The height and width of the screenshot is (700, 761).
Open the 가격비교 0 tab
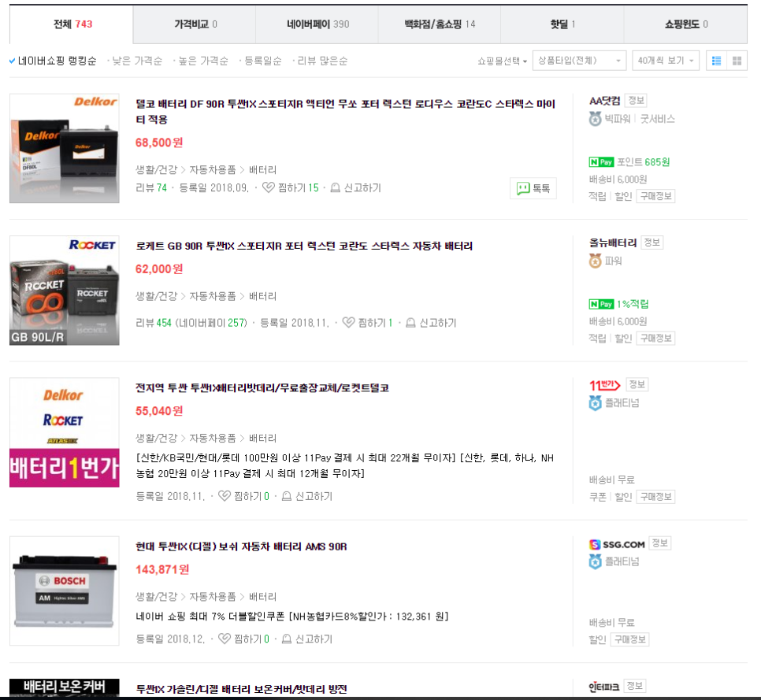click(195, 24)
